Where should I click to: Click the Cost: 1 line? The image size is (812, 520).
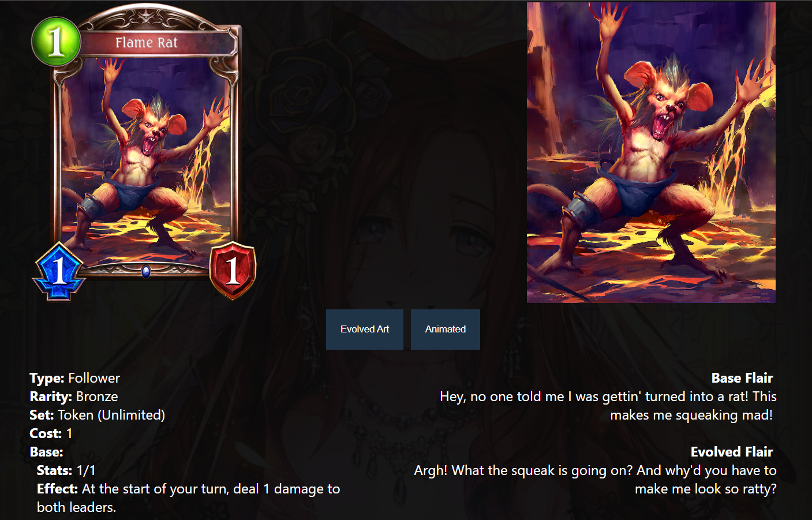51,433
